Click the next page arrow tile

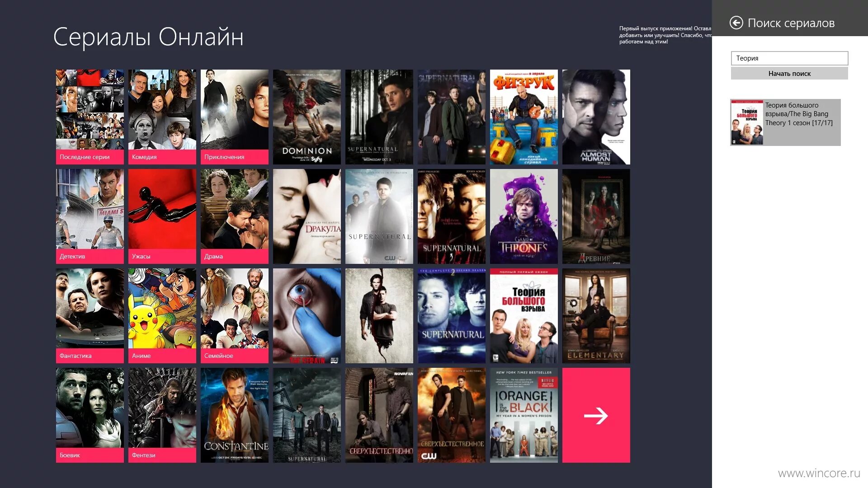[x=595, y=415]
